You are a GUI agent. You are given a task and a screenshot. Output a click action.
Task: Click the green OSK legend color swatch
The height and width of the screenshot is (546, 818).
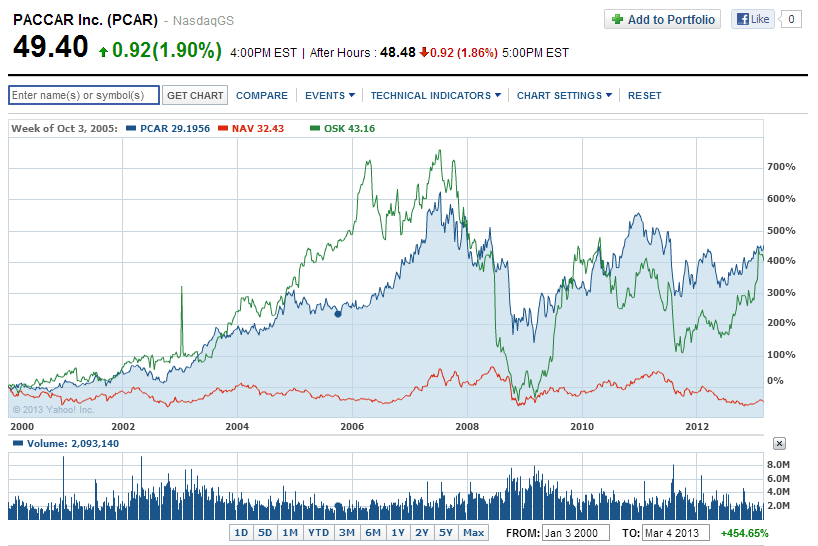point(315,128)
